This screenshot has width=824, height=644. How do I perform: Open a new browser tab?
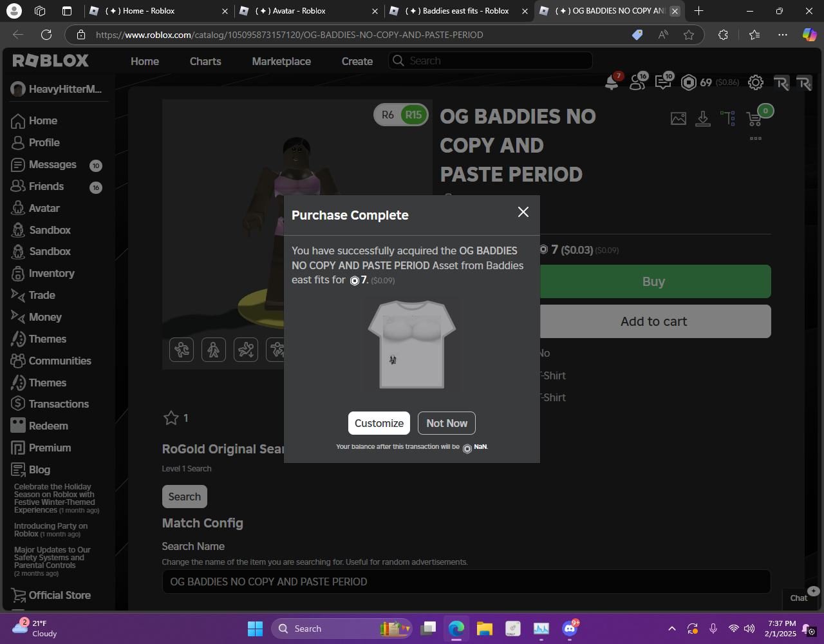coord(699,11)
